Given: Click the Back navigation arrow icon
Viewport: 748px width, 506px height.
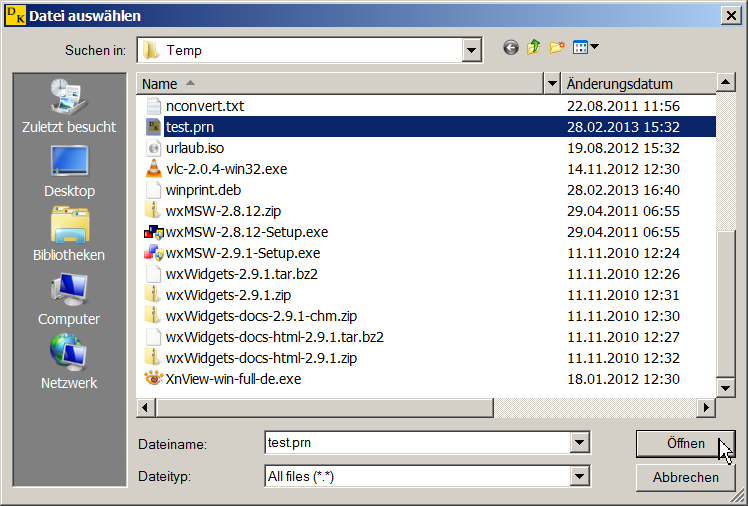Looking at the screenshot, I should (x=511, y=48).
